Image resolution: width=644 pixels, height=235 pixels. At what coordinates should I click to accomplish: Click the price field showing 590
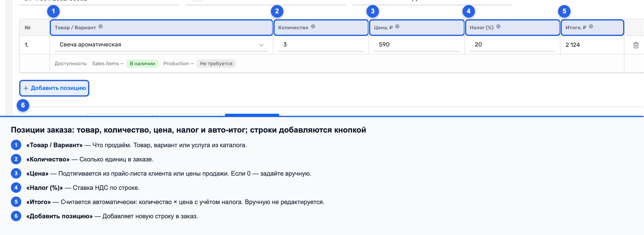coord(417,45)
